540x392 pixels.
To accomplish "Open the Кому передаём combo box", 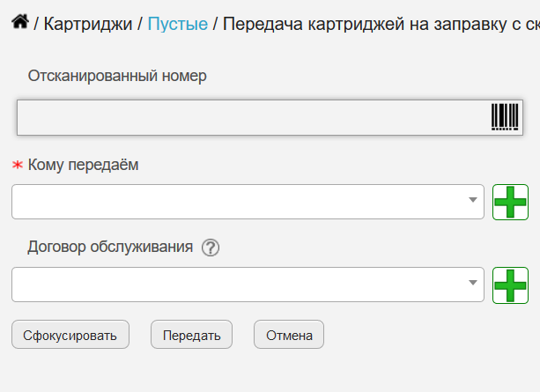I will click(248, 202).
